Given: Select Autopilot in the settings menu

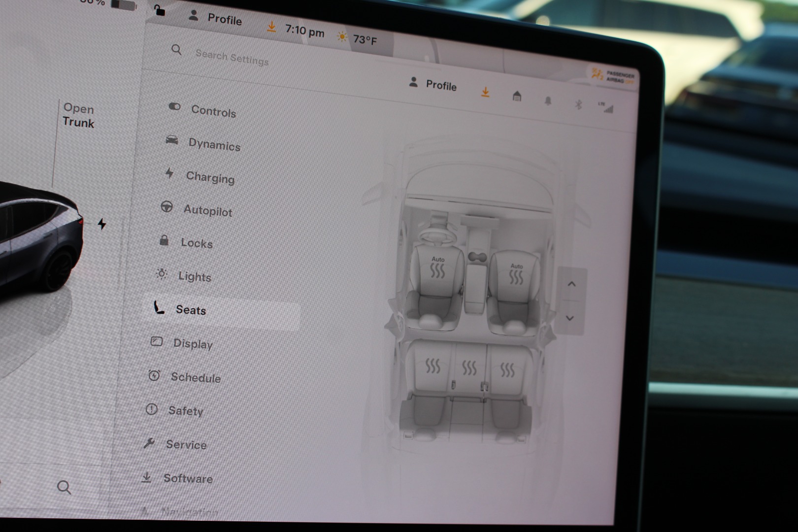Looking at the screenshot, I should pyautogui.click(x=207, y=210).
